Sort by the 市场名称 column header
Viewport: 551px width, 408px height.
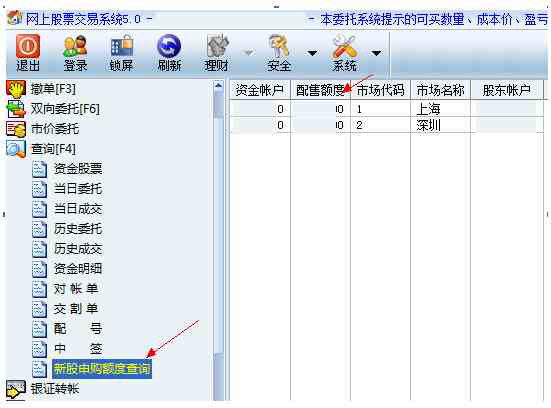(441, 90)
